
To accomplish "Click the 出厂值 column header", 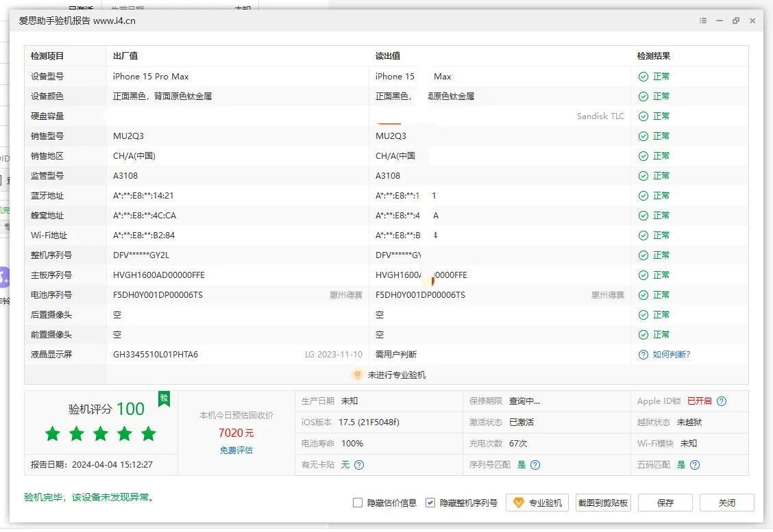I will tap(125, 56).
